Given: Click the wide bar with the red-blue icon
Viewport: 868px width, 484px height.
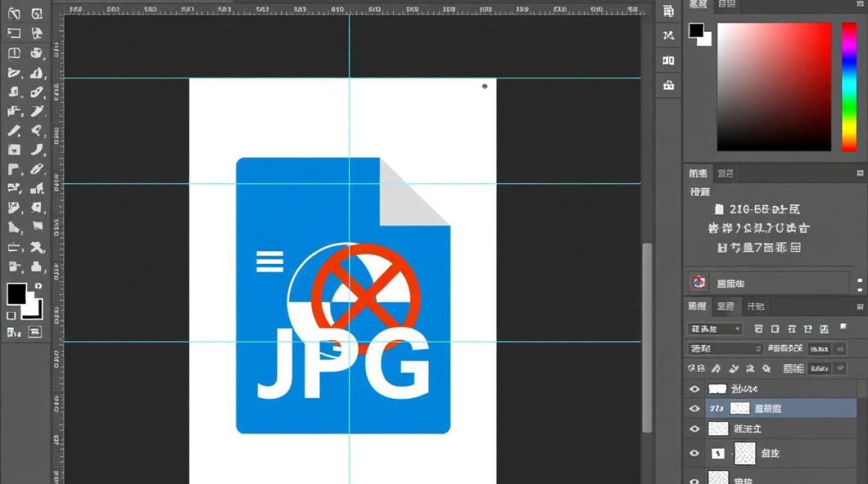Looking at the screenshot, I should (x=768, y=283).
